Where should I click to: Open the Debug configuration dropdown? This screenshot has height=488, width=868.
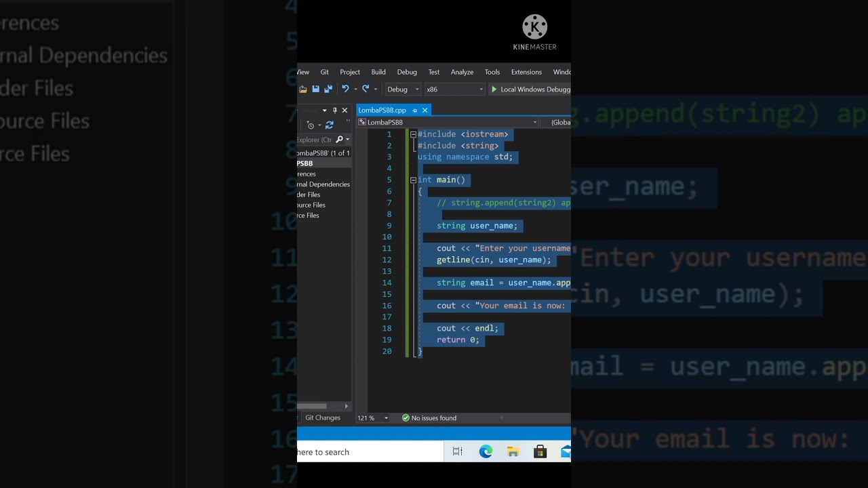[403, 89]
